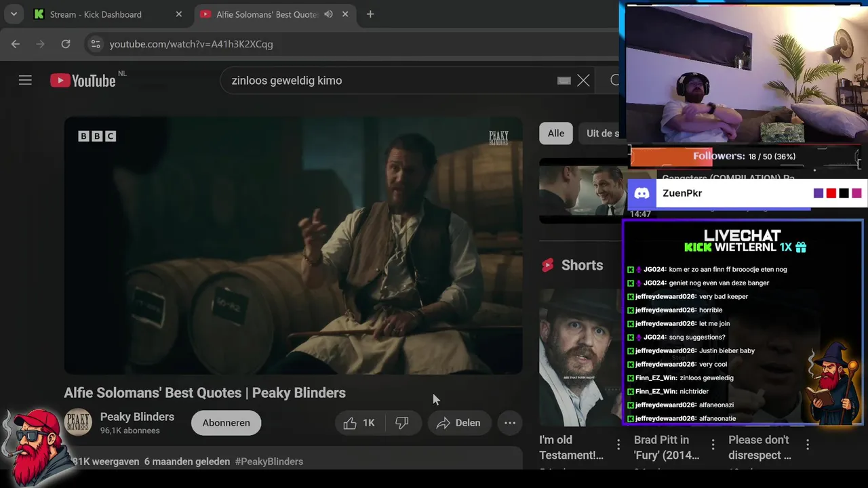Switch to Stream - Kick Dashboard tab
This screenshot has width=868, height=488.
(108, 14)
